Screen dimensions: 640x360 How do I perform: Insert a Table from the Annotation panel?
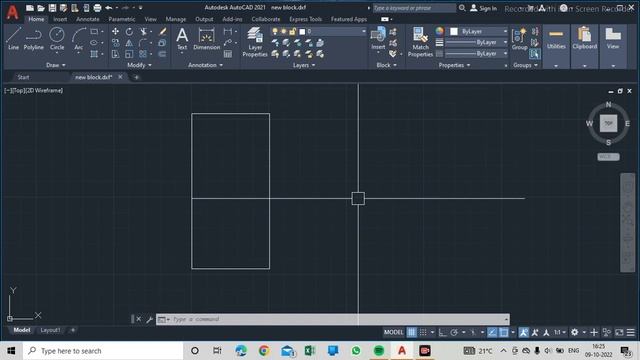228,54
